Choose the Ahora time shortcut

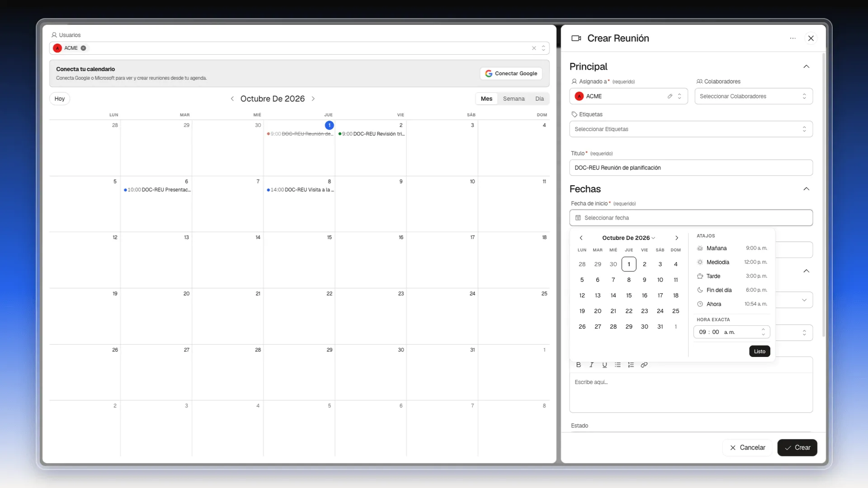[732, 304]
